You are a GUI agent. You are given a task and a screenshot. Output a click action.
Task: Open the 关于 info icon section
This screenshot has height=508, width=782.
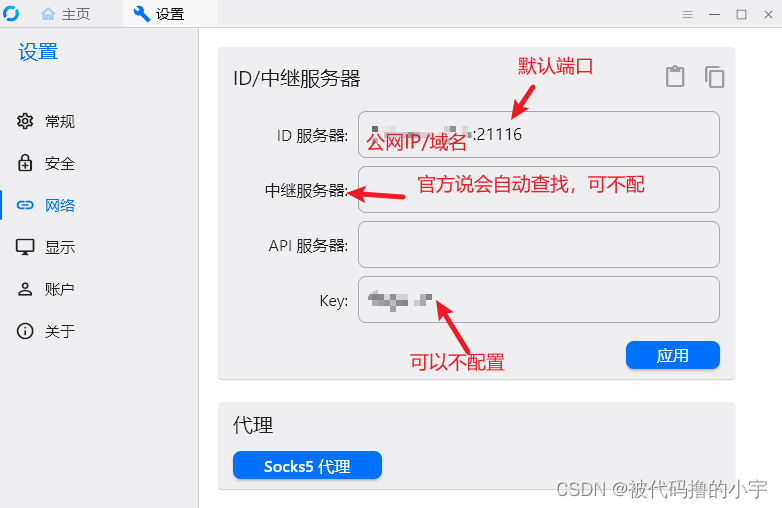25,331
